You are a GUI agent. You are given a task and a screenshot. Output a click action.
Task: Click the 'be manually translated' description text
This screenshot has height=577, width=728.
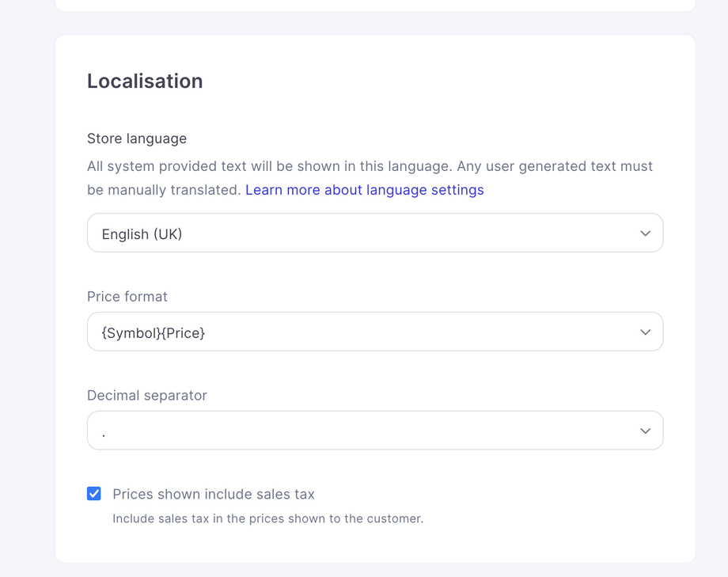pyautogui.click(x=164, y=190)
